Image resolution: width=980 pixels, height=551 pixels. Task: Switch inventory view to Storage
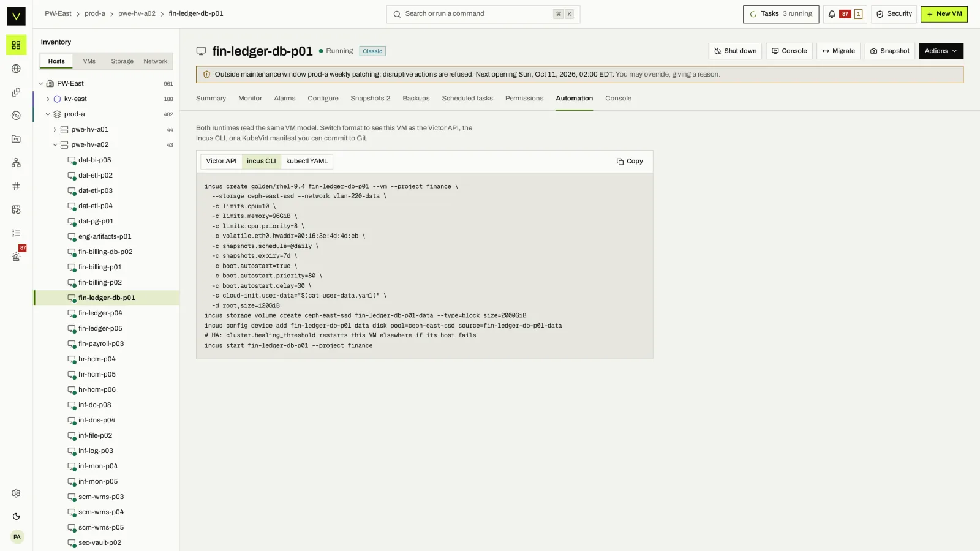[x=122, y=61]
